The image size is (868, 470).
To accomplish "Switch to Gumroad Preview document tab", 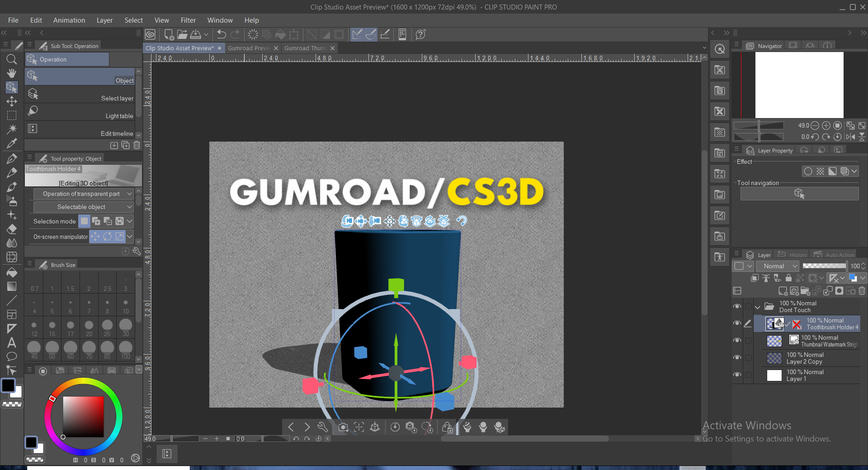I will pyautogui.click(x=249, y=48).
